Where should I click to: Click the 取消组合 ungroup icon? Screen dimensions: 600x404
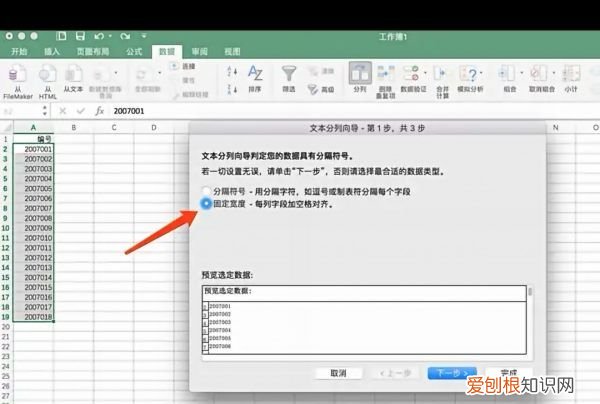tap(539, 73)
